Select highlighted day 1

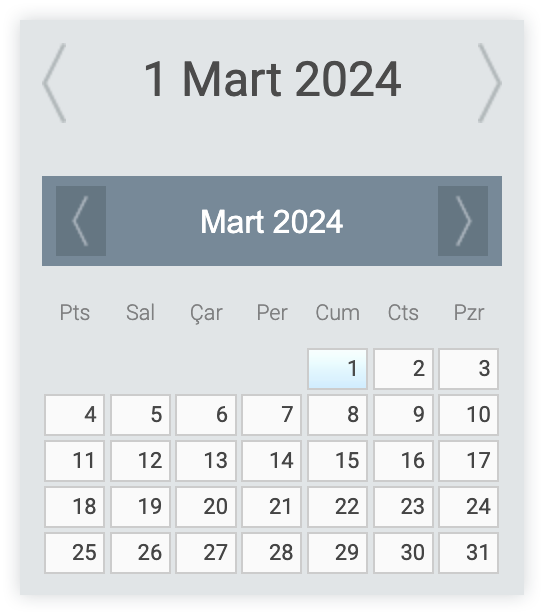tap(337, 369)
